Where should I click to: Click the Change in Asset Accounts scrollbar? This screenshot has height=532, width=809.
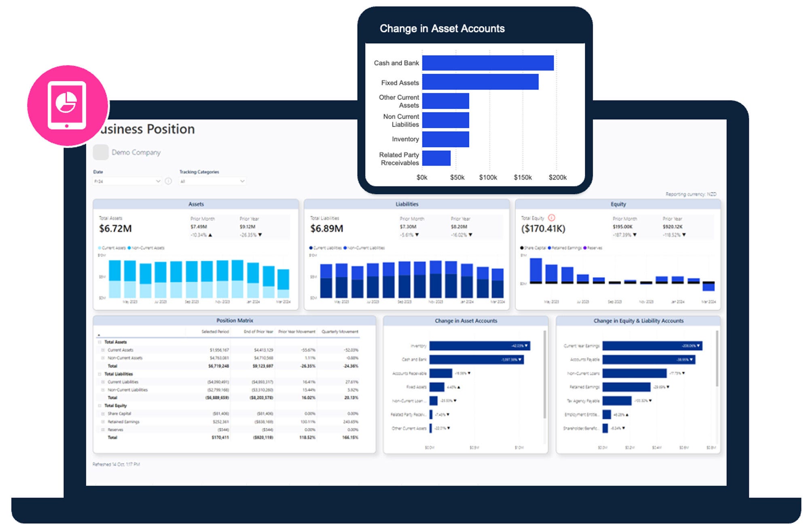click(544, 374)
